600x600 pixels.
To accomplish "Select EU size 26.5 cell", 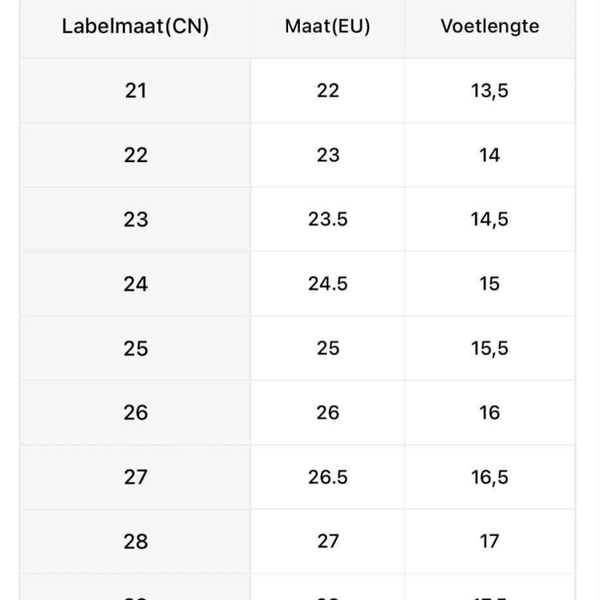I will click(x=327, y=477).
